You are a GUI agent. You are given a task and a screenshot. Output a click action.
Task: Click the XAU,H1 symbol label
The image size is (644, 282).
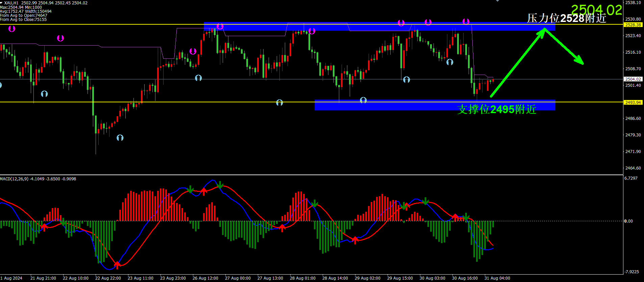[x=11, y=3]
